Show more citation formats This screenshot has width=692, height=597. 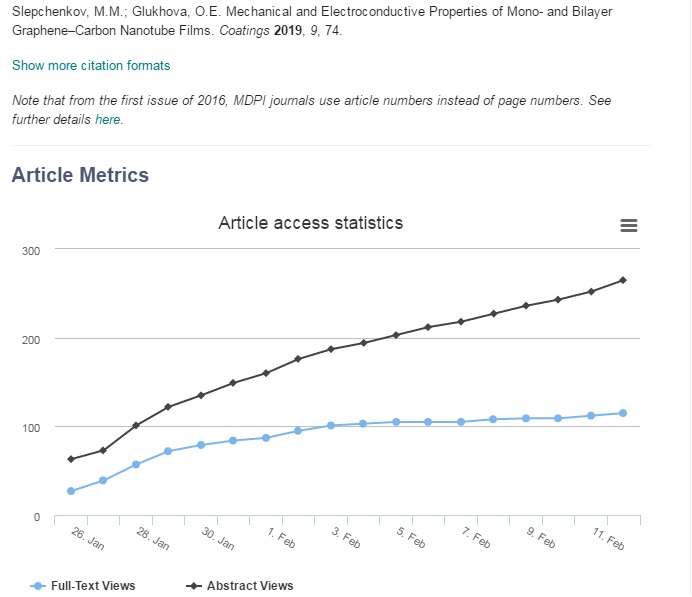click(91, 66)
